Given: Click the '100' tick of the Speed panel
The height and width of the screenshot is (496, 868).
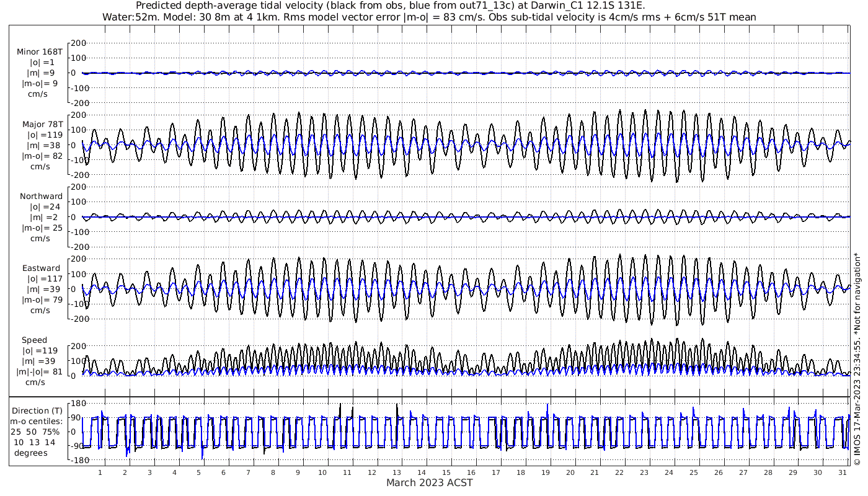Looking at the screenshot, I should [78, 361].
